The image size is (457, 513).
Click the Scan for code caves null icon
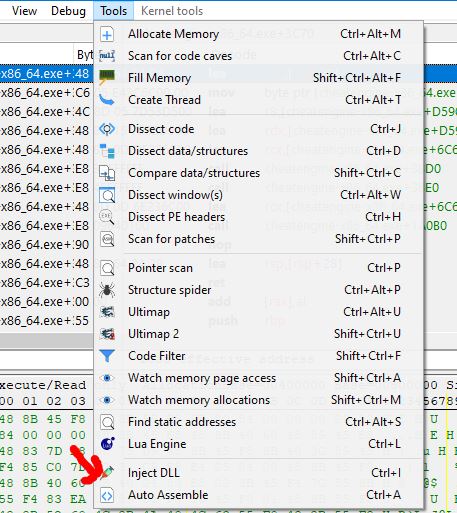click(x=107, y=56)
